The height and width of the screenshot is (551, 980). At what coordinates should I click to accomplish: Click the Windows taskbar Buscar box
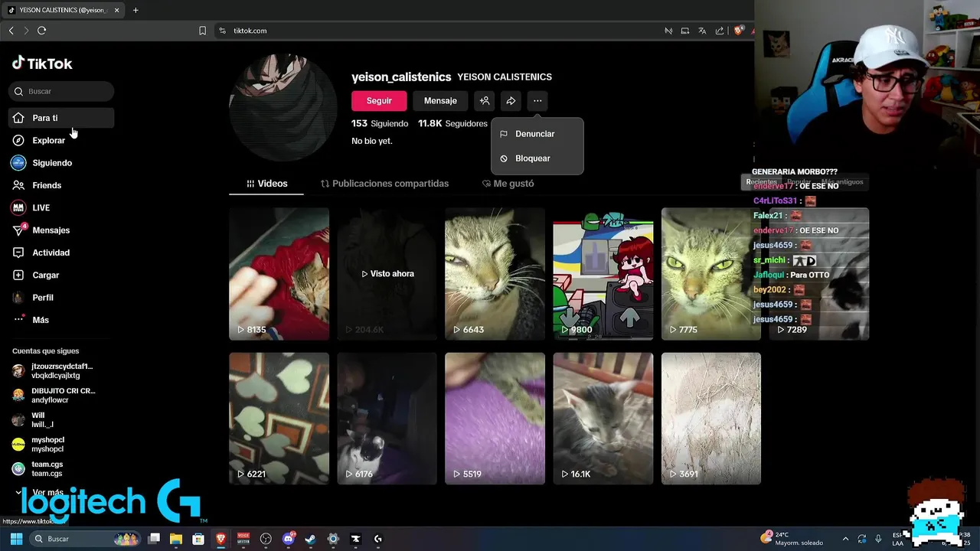click(85, 539)
